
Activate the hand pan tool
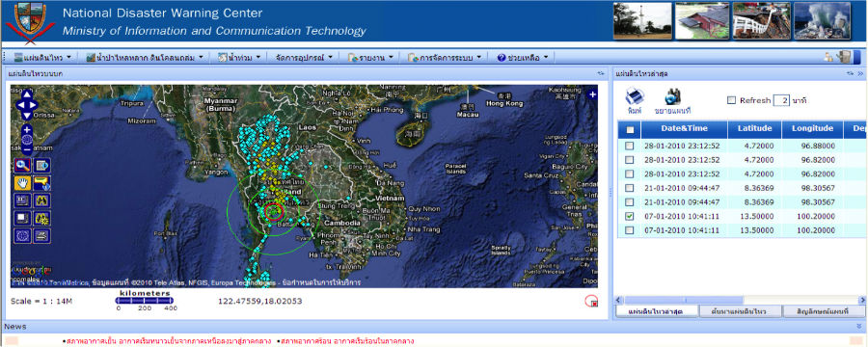point(23,182)
